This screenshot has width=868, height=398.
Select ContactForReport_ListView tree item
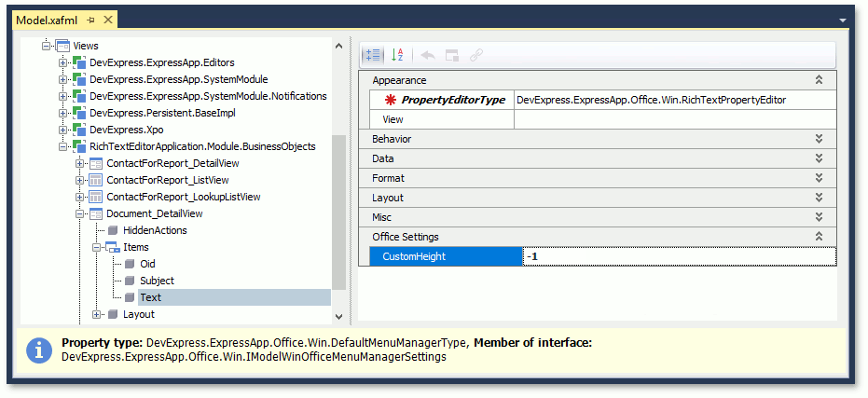168,180
